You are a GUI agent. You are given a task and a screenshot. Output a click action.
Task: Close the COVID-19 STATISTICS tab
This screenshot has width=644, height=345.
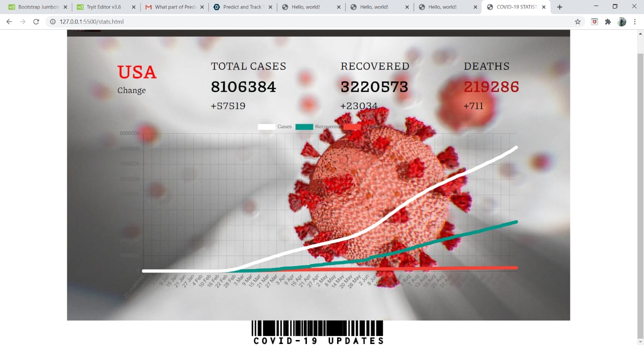pos(544,7)
